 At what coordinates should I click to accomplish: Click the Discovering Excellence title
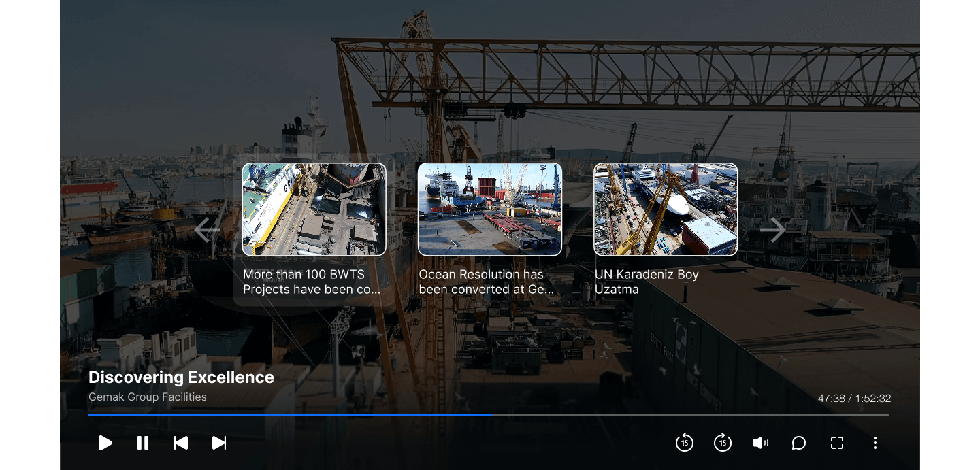(x=181, y=377)
